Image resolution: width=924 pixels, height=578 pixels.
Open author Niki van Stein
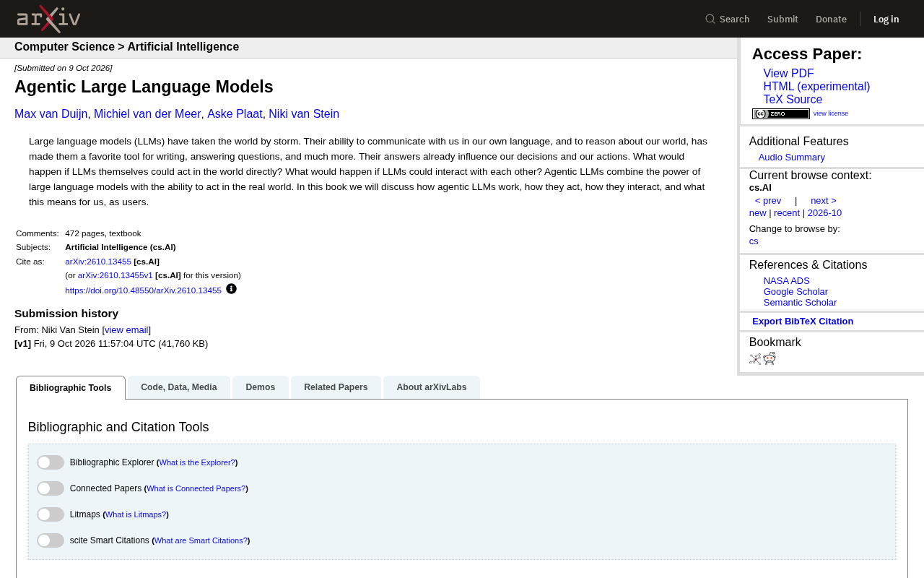(304, 114)
